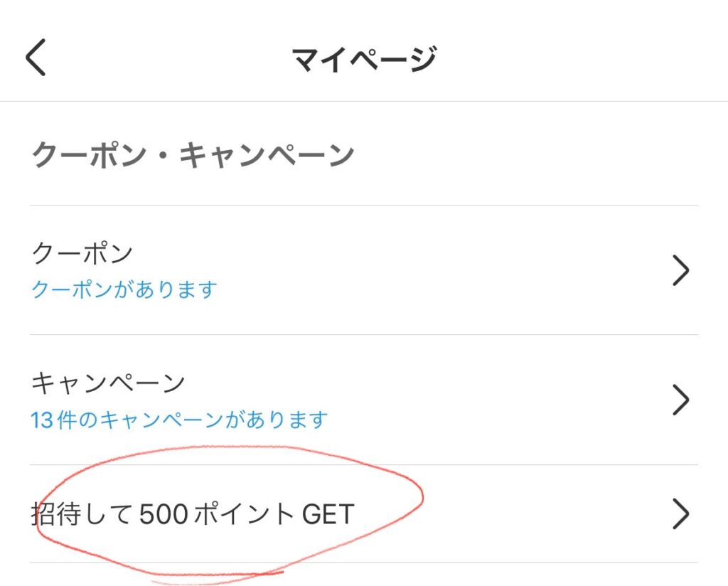Expand the 招待して500ポイントGET row chevron
This screenshot has height=586, width=728.
coord(680,513)
